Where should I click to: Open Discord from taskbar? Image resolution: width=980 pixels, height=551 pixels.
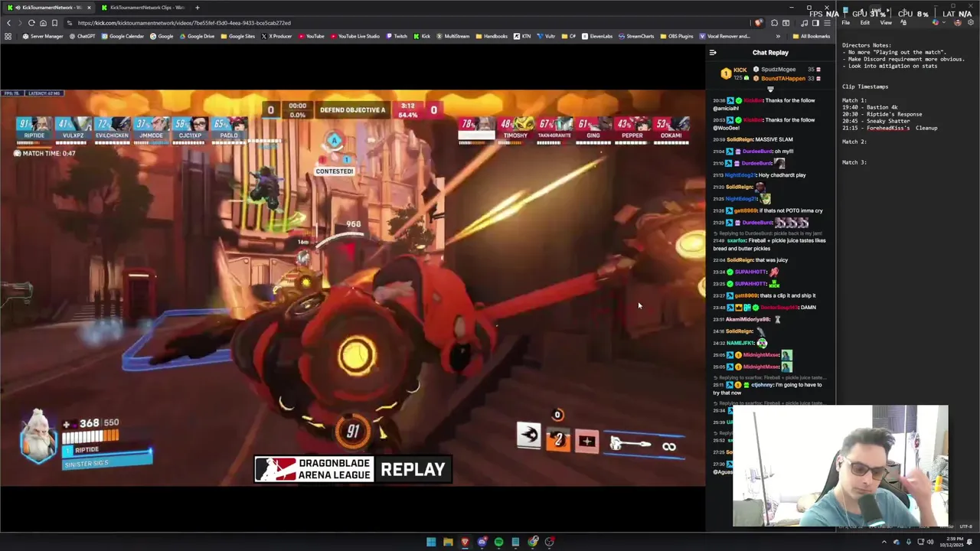(482, 542)
